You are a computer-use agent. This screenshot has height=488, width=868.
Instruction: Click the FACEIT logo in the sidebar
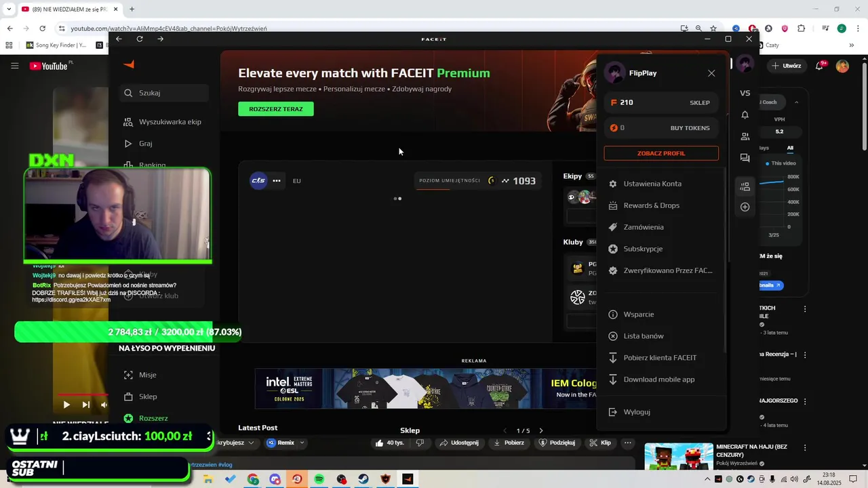[129, 64]
